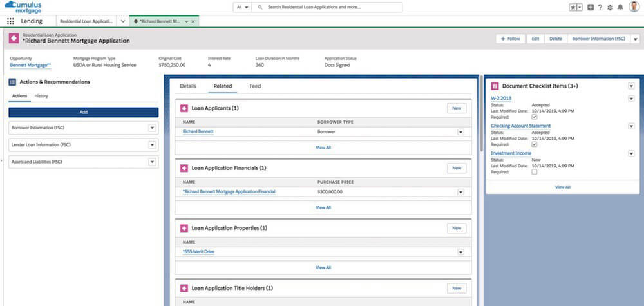Click New in Loan Application Financials
The width and height of the screenshot is (644, 306).
click(456, 168)
